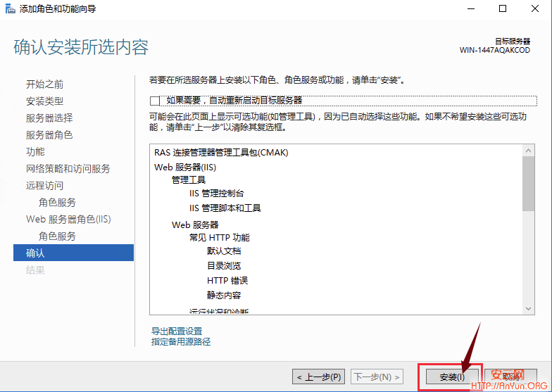Select Web 服务器角色(IIS) step

(68, 220)
